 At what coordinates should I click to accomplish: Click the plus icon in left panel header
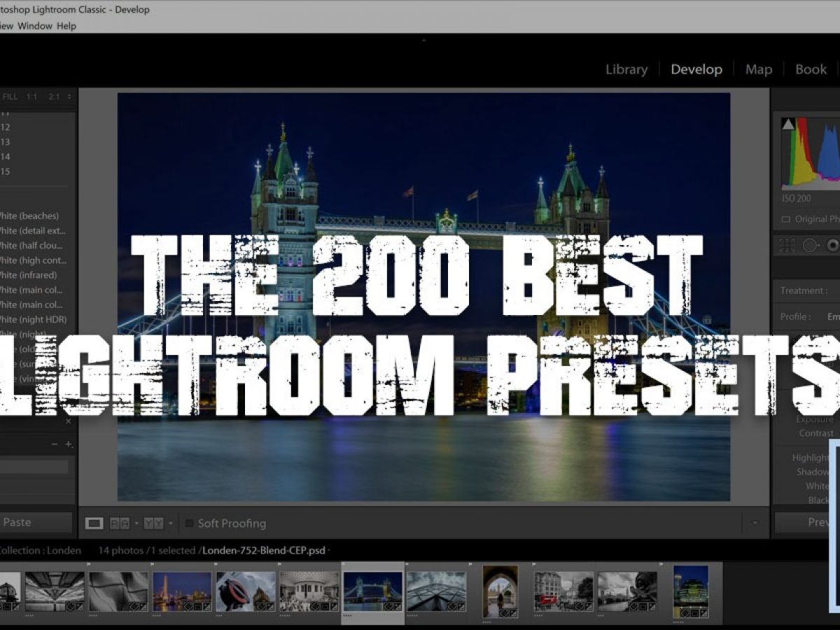(x=68, y=444)
